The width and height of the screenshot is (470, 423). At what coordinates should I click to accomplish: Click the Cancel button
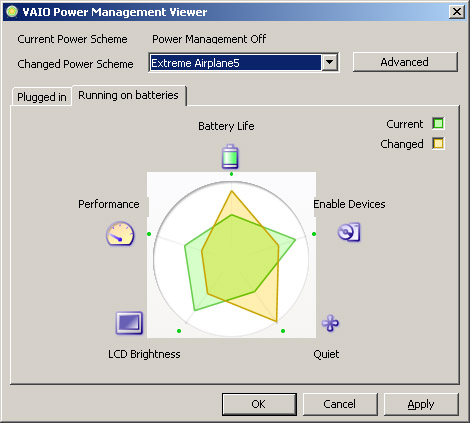click(340, 404)
